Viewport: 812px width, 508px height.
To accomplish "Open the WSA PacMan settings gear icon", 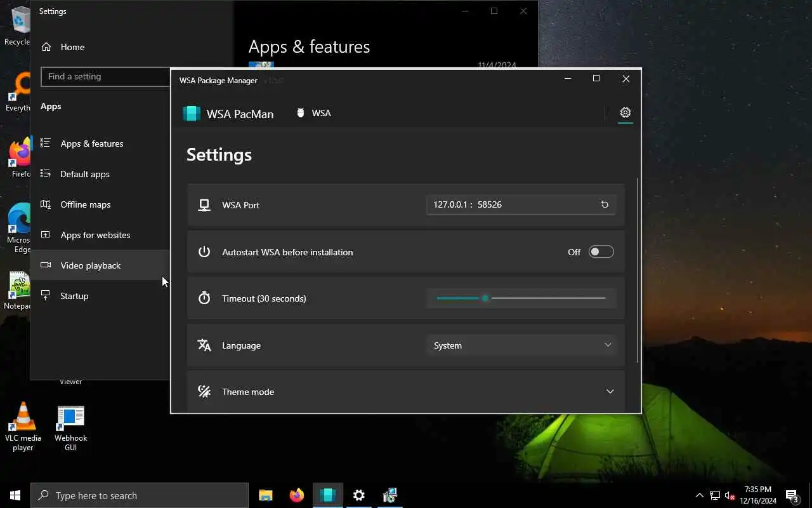I will pyautogui.click(x=625, y=112).
